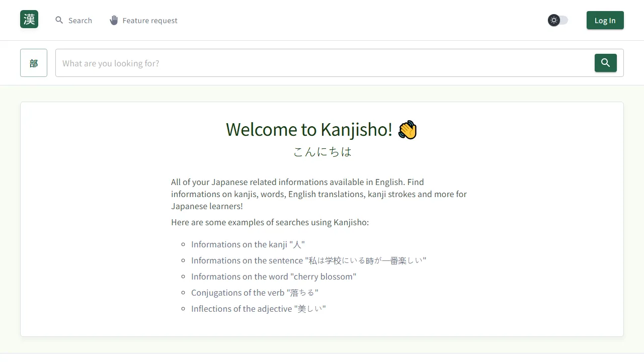Image resolution: width=644 pixels, height=362 pixels.
Task: Open the example sentence 私は学校にいる時が一番楽しい
Action: tap(308, 260)
